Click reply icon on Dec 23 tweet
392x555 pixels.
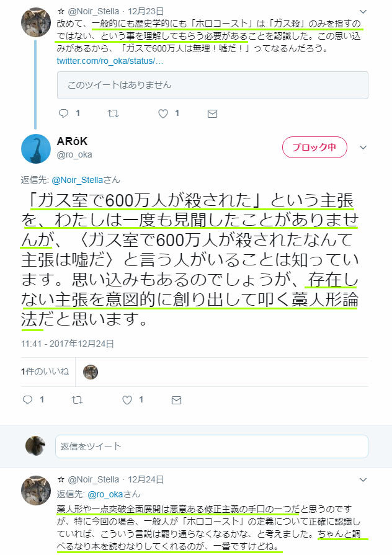63,113
